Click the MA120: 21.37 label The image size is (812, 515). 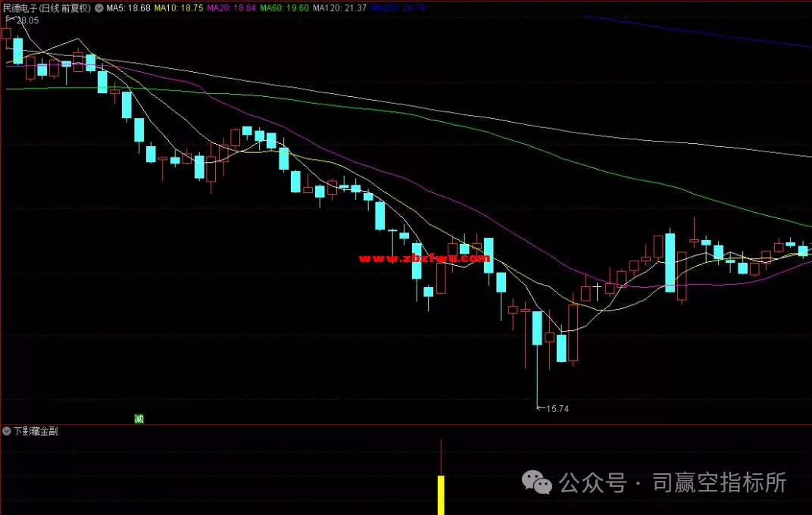click(339, 8)
